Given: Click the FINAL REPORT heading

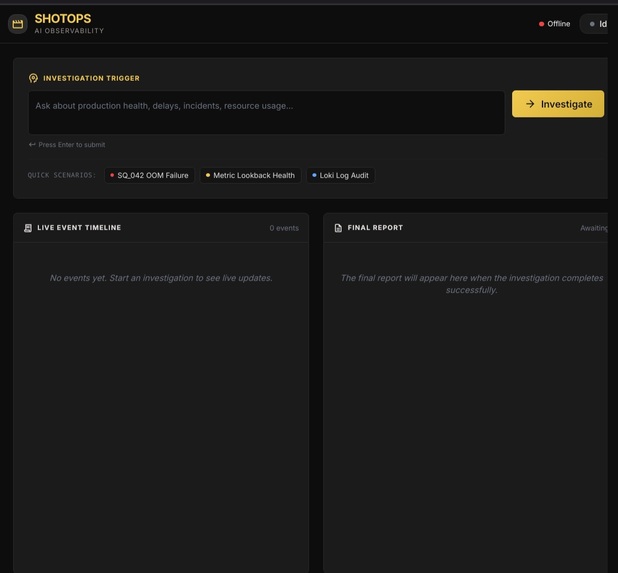Looking at the screenshot, I should 375,228.
